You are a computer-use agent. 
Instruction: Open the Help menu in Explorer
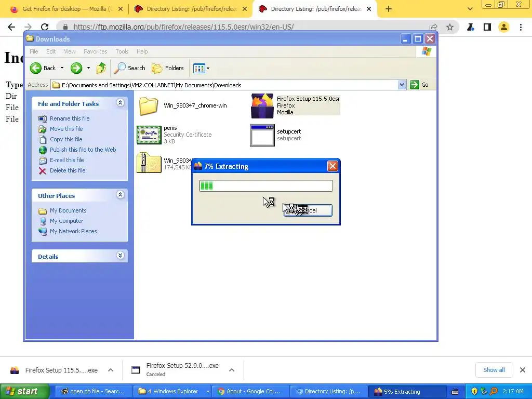[142, 51]
